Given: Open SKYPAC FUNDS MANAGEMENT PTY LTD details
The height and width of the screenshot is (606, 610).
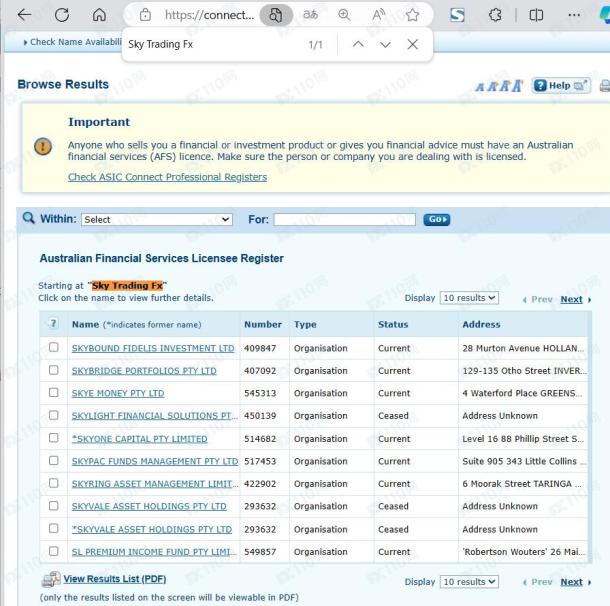Looking at the screenshot, I should pos(155,462).
